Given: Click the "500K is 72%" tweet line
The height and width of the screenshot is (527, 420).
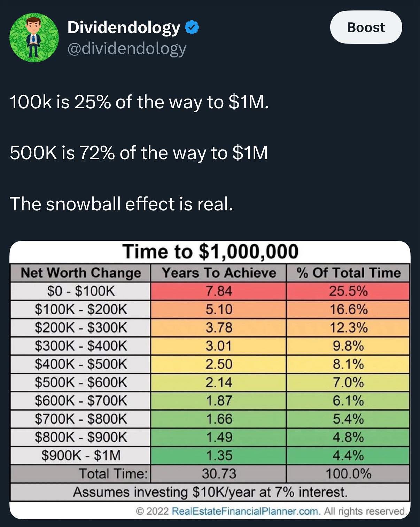Looking at the screenshot, I should point(139,153).
